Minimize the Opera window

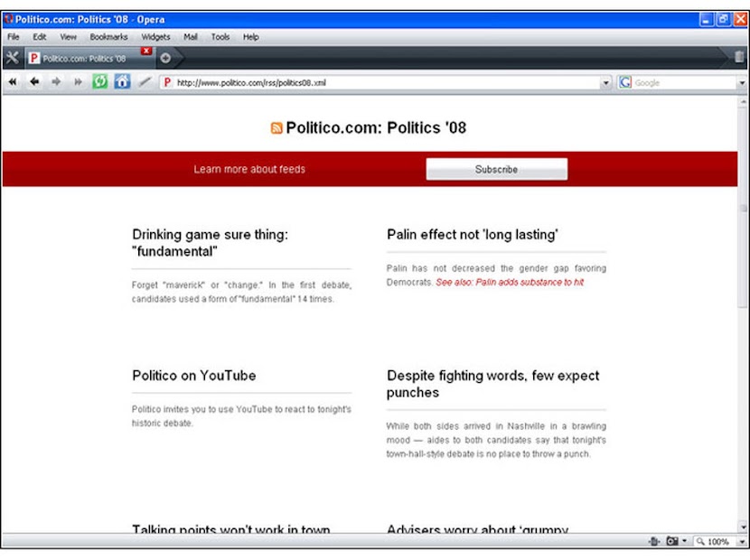point(706,19)
